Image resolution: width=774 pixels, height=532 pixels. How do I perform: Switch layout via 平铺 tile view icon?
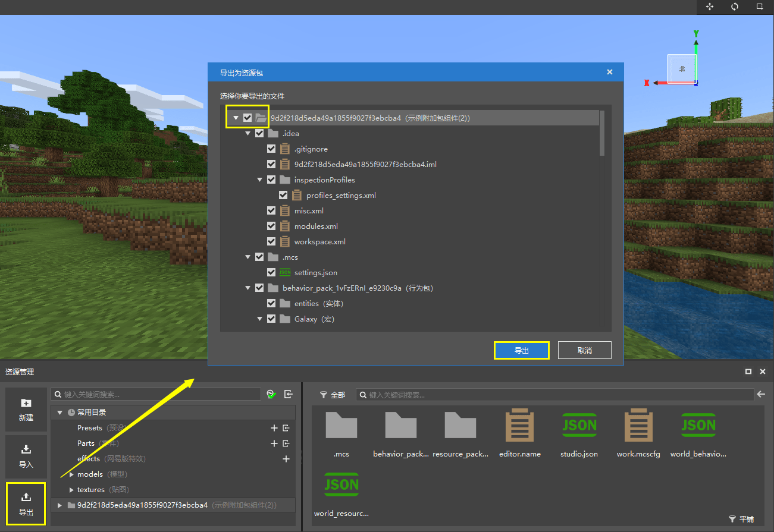pos(741,519)
